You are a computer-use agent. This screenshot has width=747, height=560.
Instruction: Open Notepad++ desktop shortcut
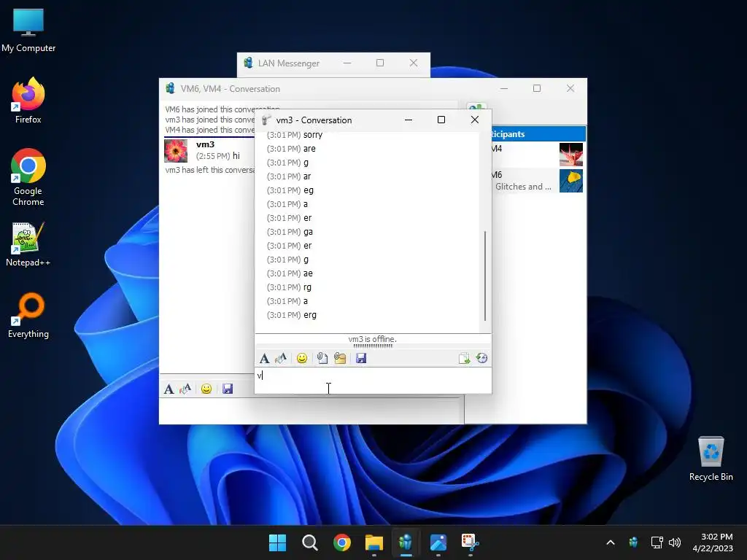(28, 244)
